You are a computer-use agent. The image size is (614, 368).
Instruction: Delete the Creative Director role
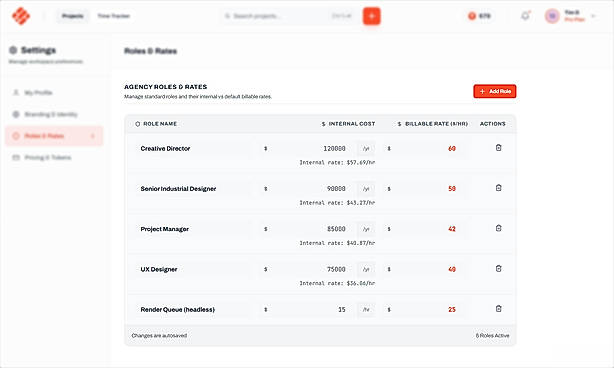pyautogui.click(x=498, y=148)
